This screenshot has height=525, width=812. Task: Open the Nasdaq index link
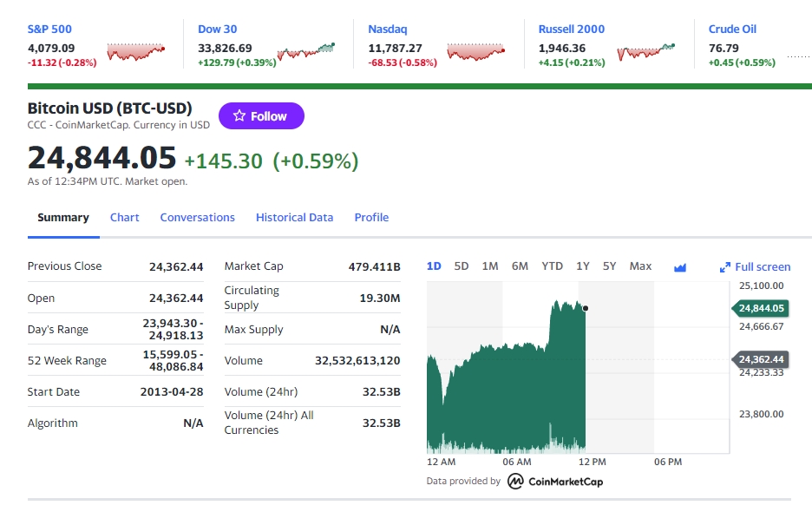[x=388, y=29]
